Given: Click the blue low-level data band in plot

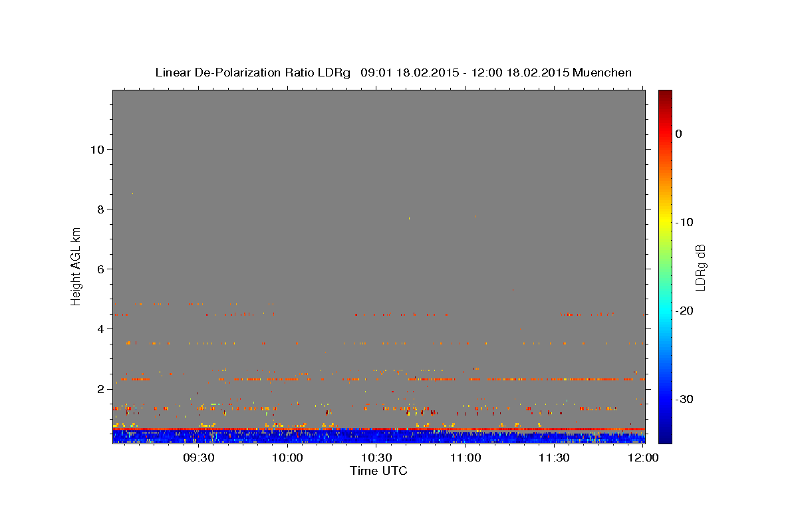Looking at the screenshot, I should coord(378,437).
